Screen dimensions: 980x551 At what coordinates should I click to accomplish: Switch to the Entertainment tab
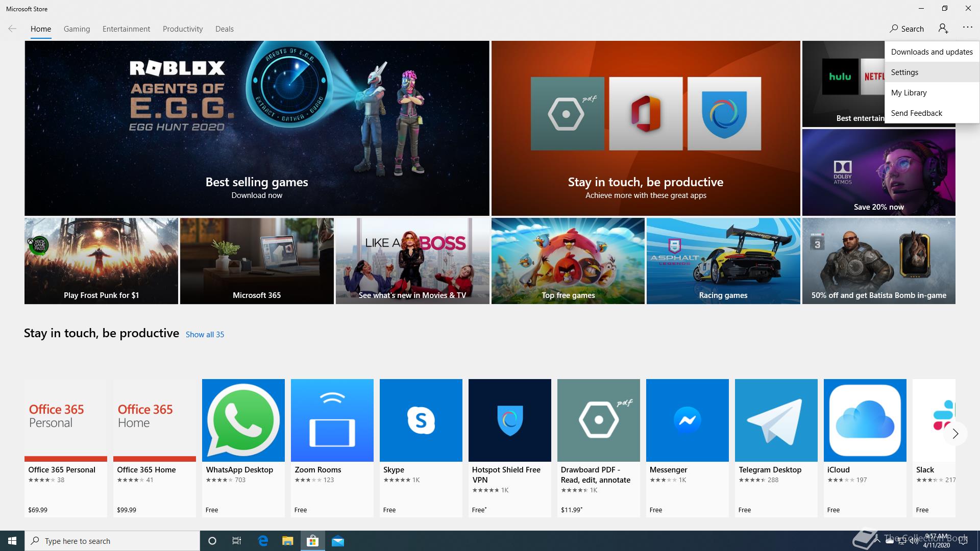[126, 29]
